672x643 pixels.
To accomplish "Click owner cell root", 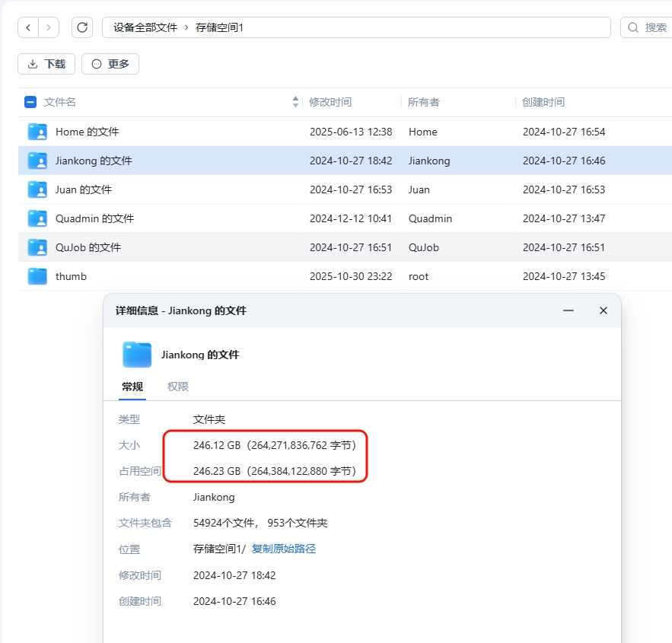I will 419,276.
